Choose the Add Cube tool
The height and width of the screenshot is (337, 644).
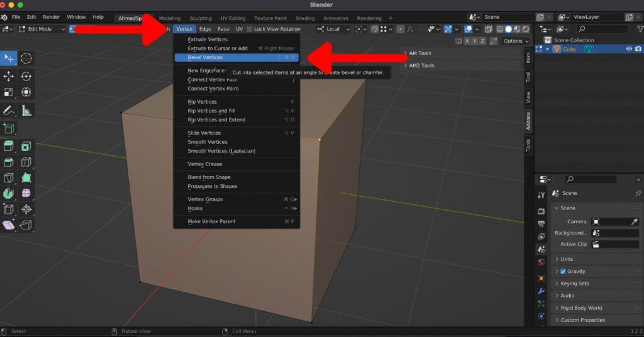click(x=9, y=129)
